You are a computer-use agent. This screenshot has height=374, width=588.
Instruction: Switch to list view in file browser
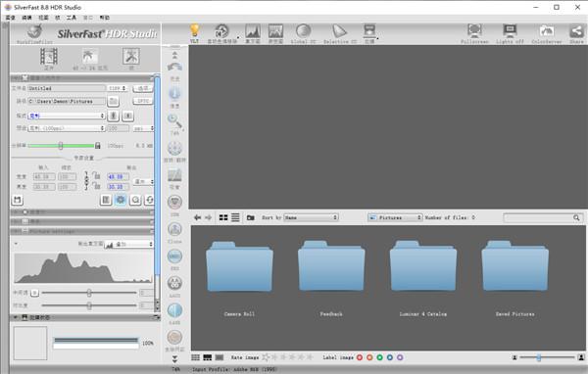[235, 217]
